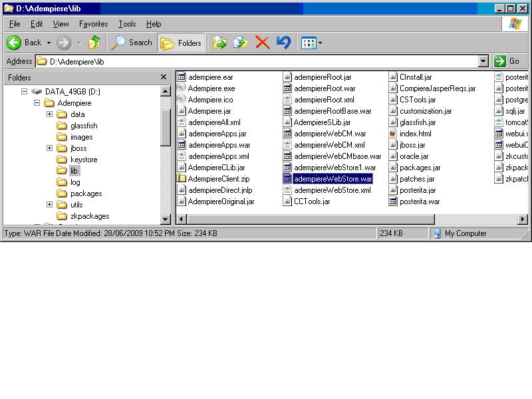Select the glassfish folder in tree
The height and width of the screenshot is (399, 532).
pos(76,126)
